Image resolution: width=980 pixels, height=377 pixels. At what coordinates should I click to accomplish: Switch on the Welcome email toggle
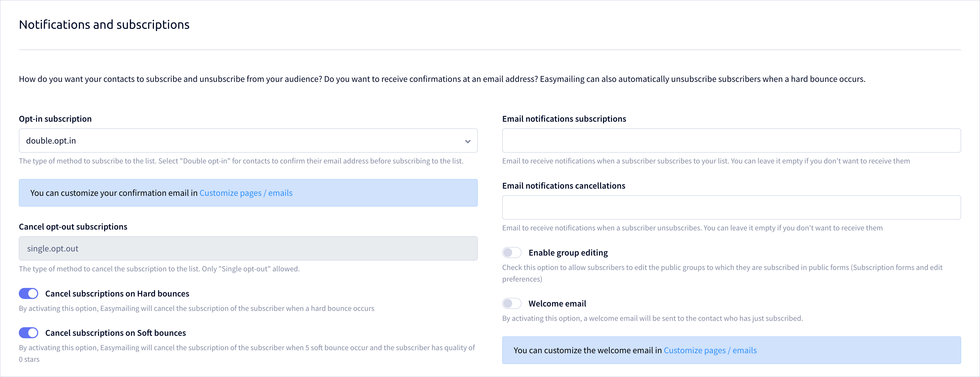pos(512,303)
